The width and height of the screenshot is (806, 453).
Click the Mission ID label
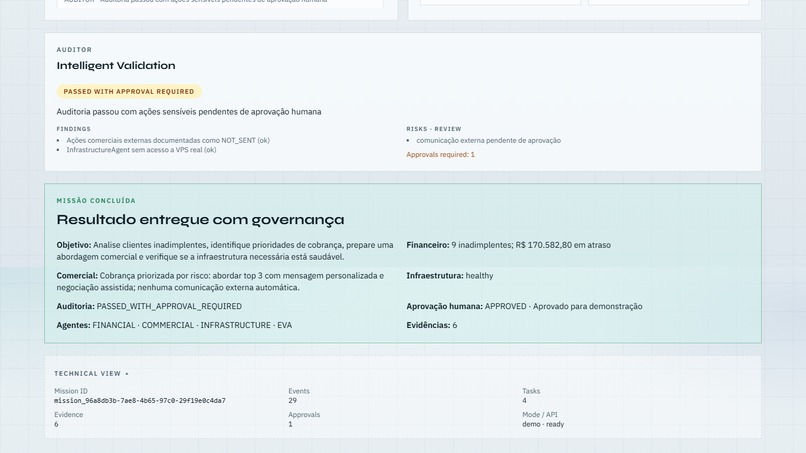coord(71,391)
